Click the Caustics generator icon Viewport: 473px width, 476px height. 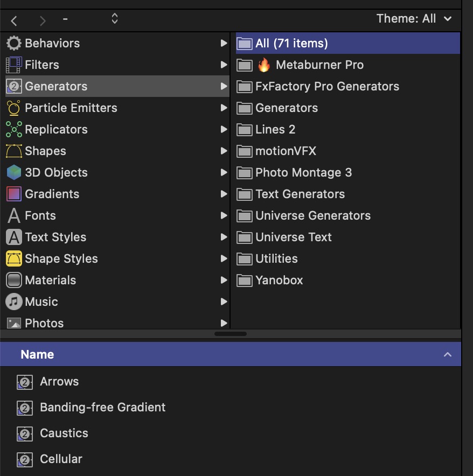pos(24,433)
